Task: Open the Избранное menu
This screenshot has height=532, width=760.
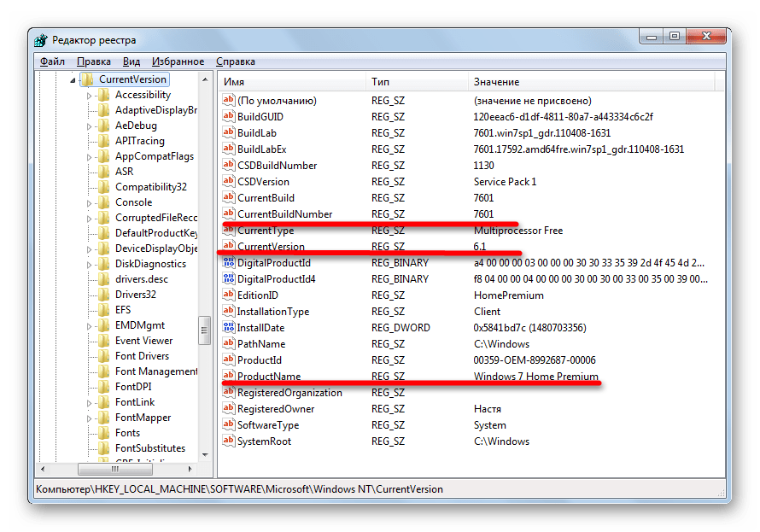Action: [x=178, y=61]
